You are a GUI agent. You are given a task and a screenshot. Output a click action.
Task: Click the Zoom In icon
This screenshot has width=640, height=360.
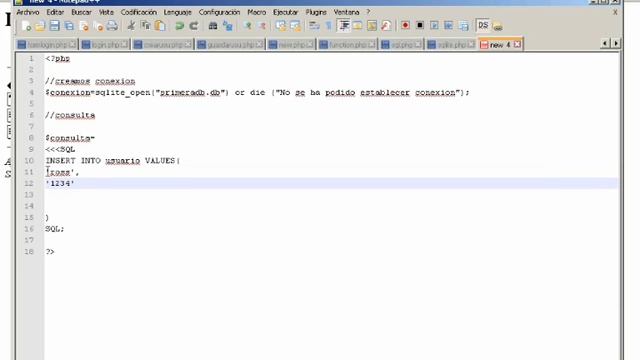pos(247,26)
